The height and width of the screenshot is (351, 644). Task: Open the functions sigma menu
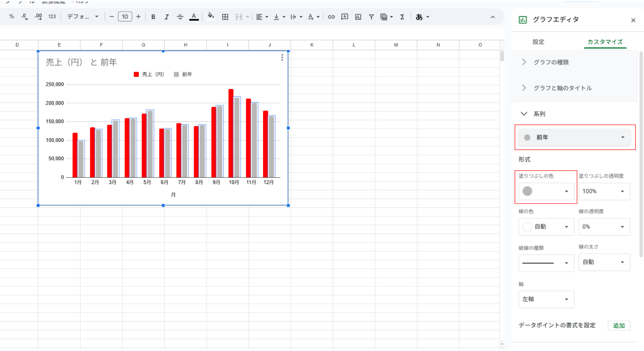click(402, 17)
